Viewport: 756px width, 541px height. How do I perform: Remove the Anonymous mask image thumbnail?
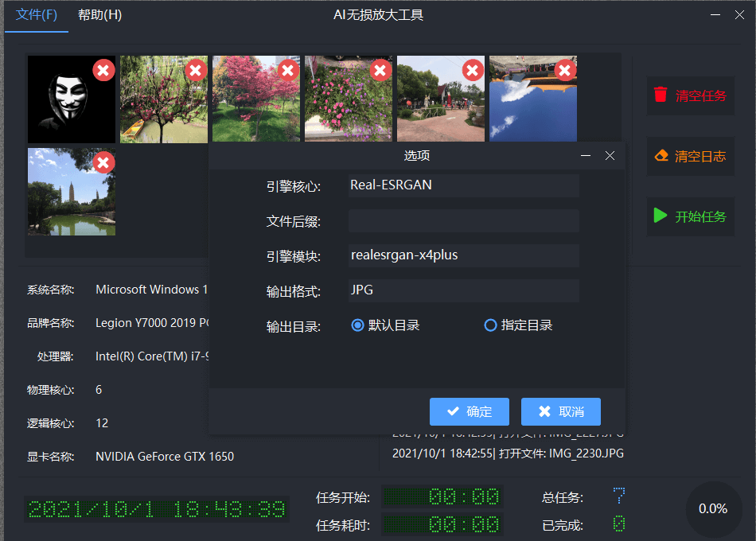103,71
